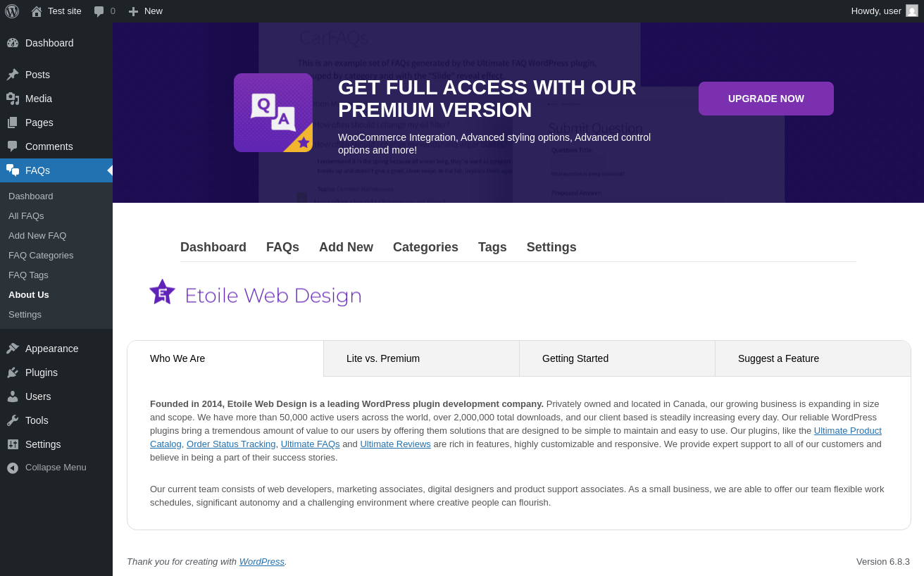Open the comments bubble in admin bar

click(x=99, y=11)
